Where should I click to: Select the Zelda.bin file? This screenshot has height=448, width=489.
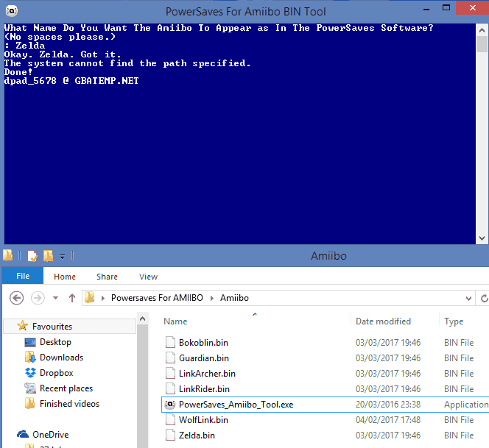(x=197, y=435)
